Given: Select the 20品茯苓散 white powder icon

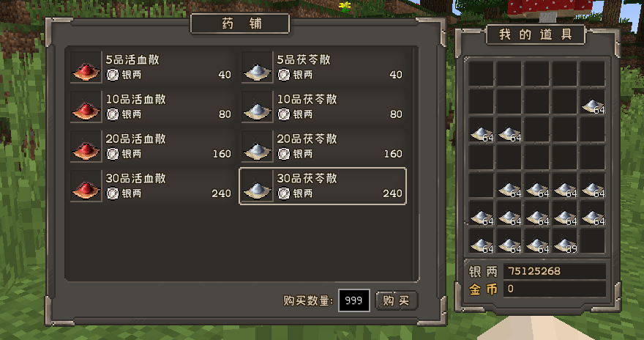Looking at the screenshot, I should click(257, 147).
